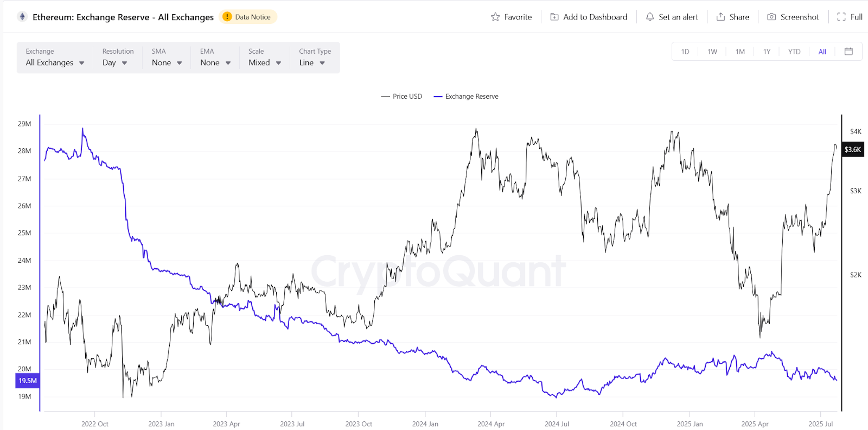Switch to the YTD time range
Viewport: 868px width, 430px height.
794,52
